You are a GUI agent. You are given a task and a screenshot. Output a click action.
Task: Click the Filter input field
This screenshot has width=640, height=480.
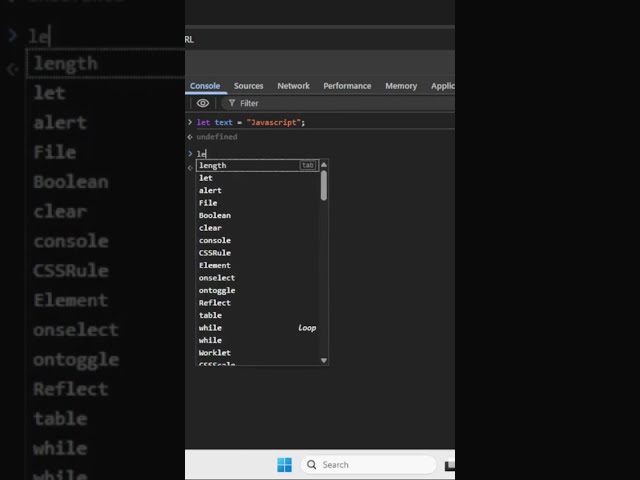pos(339,103)
